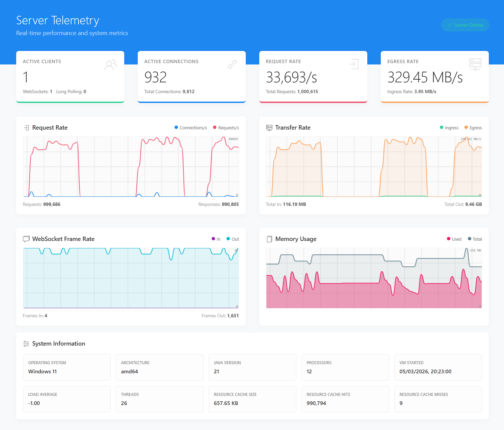Click the Server Telemetry heading
Viewport: 504px width, 430px height.
pyautogui.click(x=57, y=20)
